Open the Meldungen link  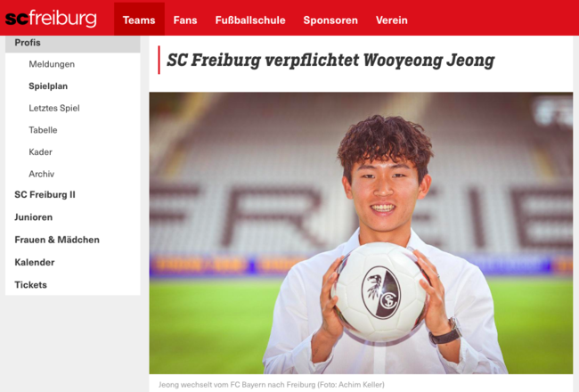pos(52,64)
